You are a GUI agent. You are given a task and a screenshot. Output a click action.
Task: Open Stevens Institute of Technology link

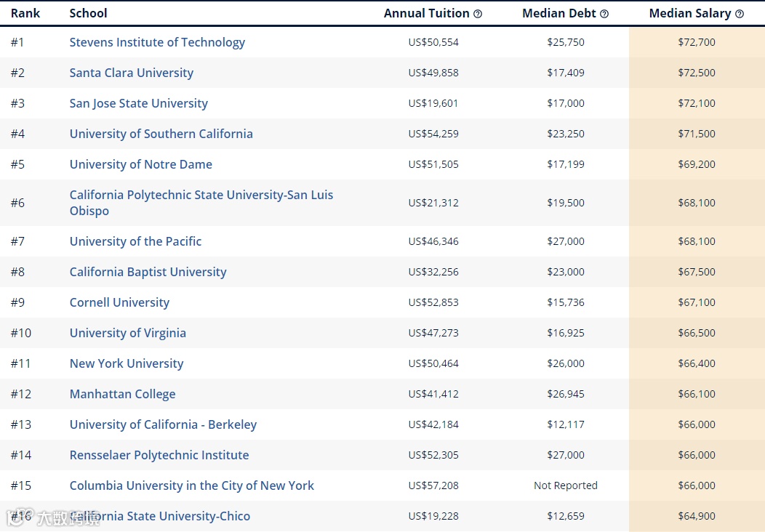coord(157,42)
